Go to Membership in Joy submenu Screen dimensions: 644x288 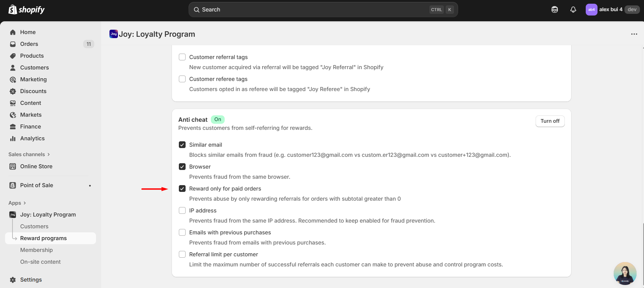36,250
